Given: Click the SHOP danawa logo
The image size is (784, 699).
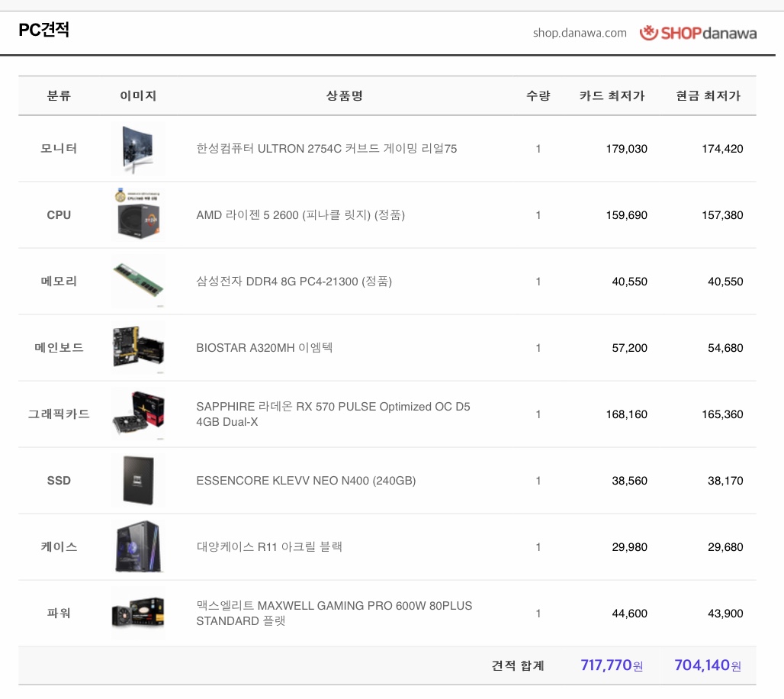Looking at the screenshot, I should pyautogui.click(x=698, y=33).
